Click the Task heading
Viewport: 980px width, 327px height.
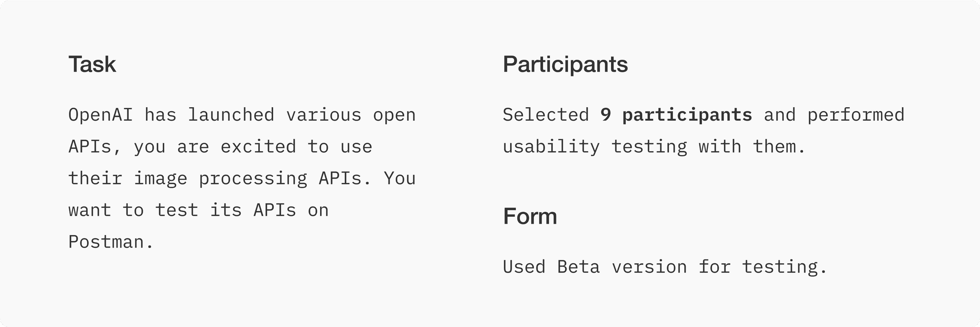click(x=92, y=64)
